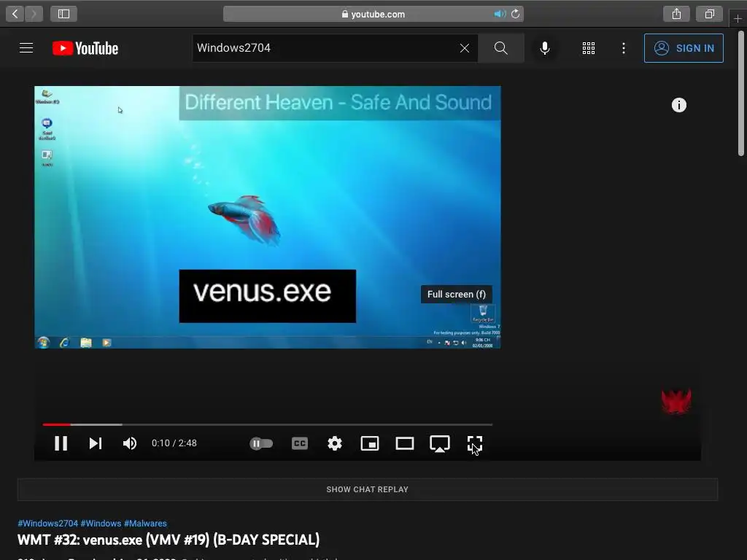The height and width of the screenshot is (560, 747).
Task: Click SHOW CHAT REPLAY
Action: tap(368, 489)
